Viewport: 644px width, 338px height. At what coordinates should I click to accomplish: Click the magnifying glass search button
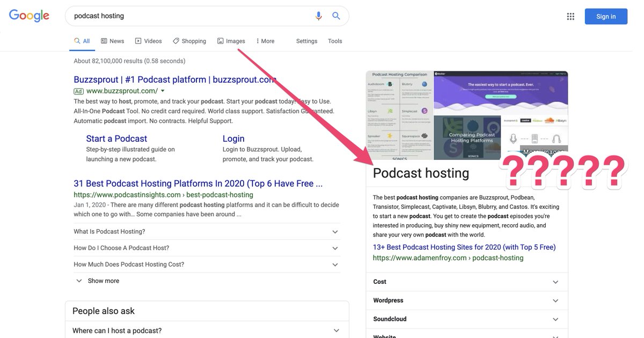pos(336,16)
